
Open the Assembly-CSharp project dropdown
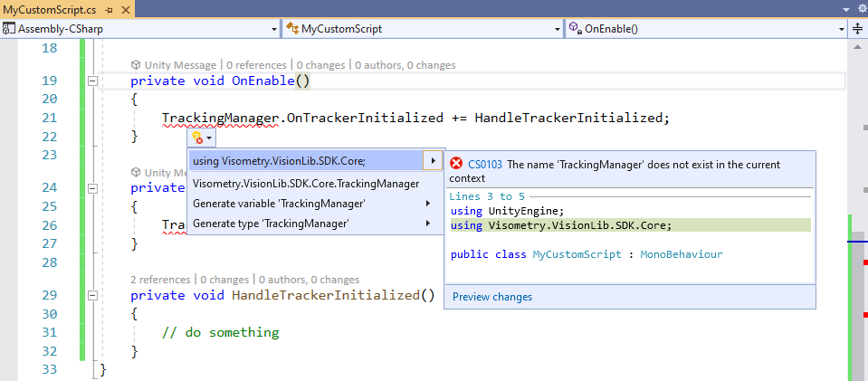[x=273, y=29]
